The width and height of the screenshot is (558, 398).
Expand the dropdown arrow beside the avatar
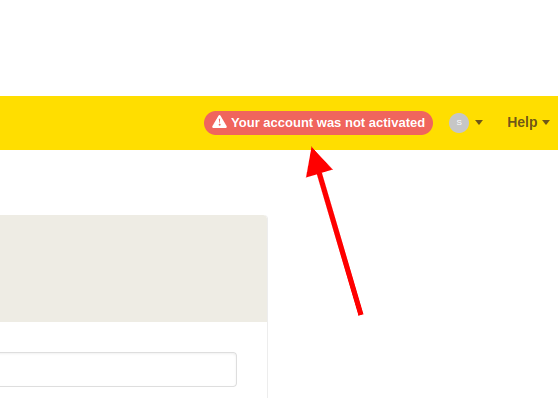[x=479, y=122]
